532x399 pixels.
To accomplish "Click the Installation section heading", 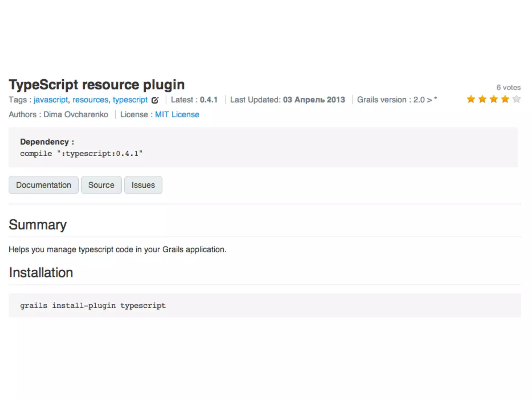I will [x=41, y=273].
